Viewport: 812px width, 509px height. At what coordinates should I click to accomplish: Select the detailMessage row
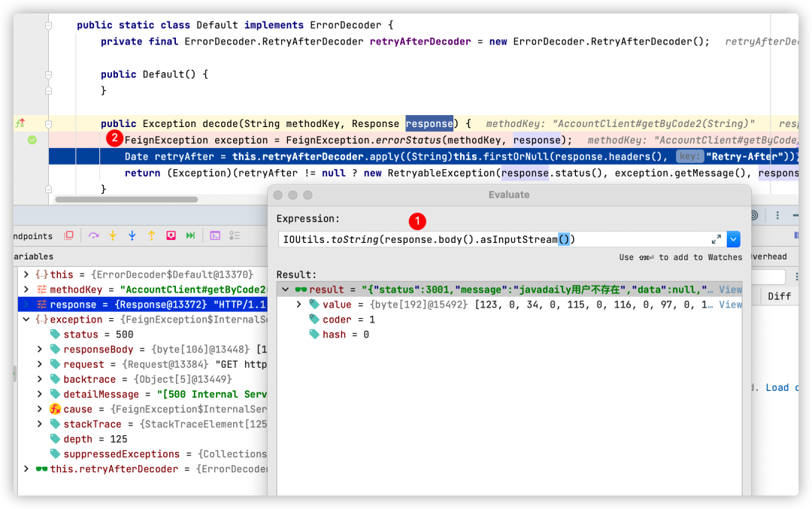coord(142,395)
